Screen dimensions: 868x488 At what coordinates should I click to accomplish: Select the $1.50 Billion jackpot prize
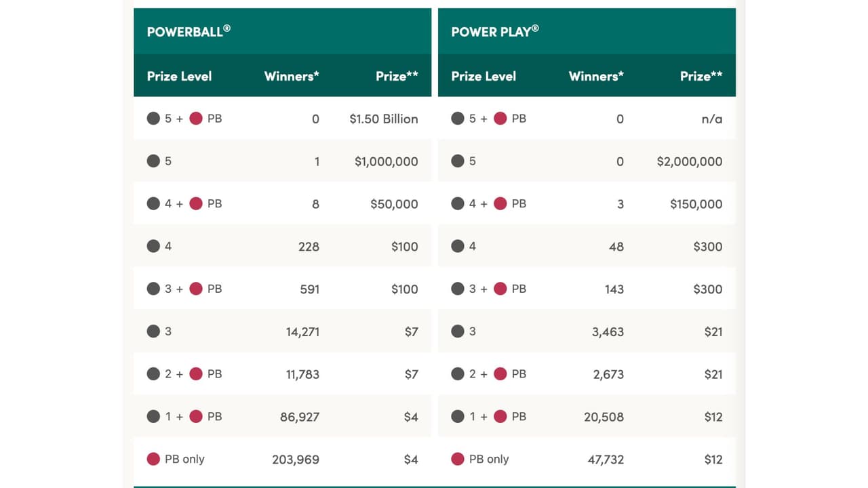coord(384,119)
